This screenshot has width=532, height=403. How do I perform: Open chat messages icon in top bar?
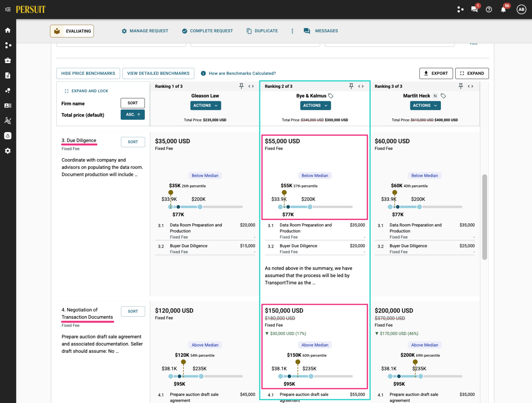point(474,9)
